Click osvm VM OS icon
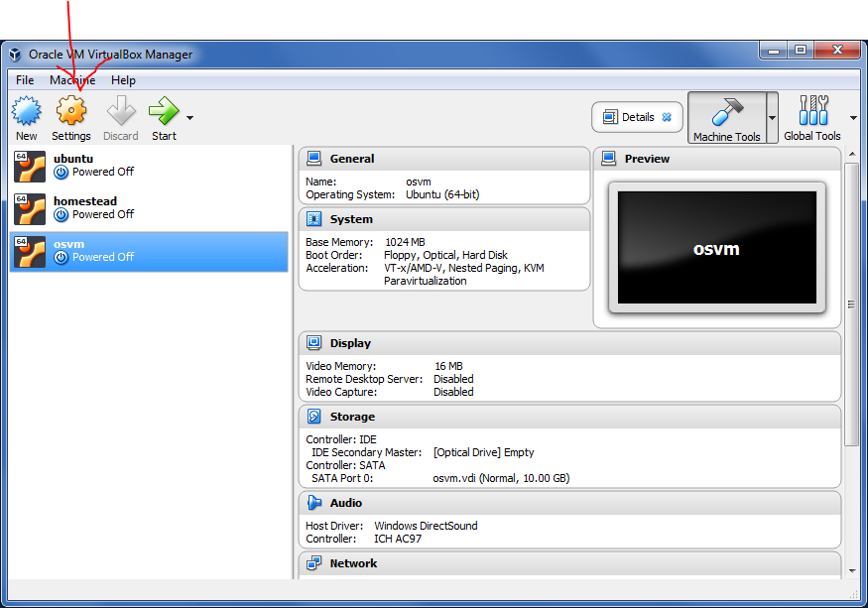868x608 pixels. coord(30,251)
